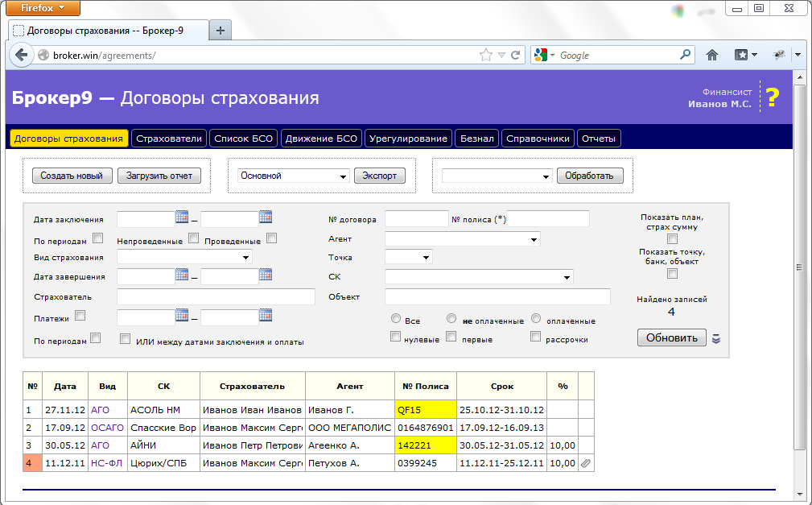Click the 'Объект' input field
Image resolution: width=812 pixels, height=505 pixels.
point(497,296)
